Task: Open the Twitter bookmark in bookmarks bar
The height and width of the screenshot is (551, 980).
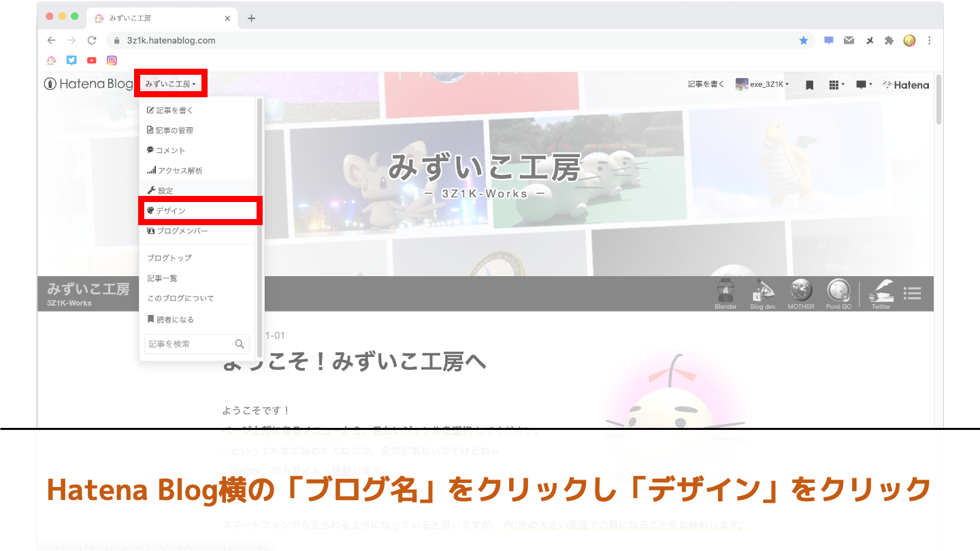Action: coord(71,60)
